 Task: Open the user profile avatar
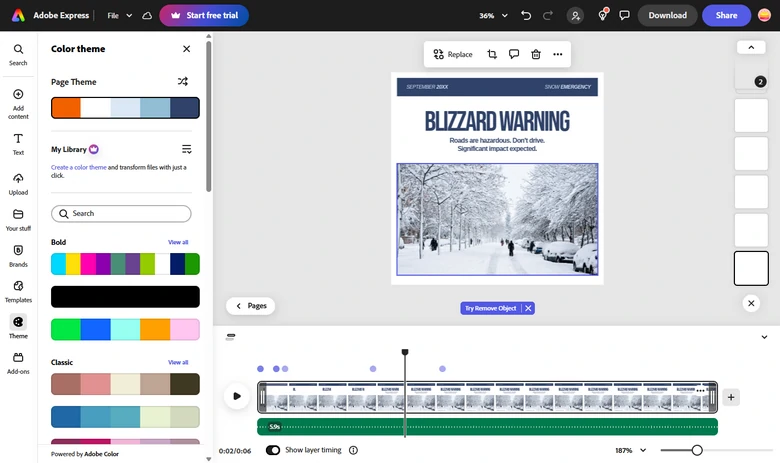[x=765, y=15]
